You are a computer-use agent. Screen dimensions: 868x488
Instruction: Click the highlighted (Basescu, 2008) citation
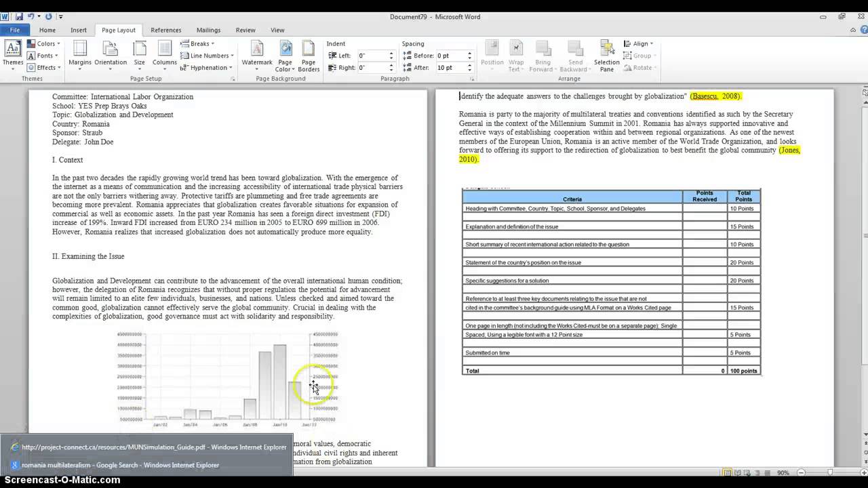coord(716,96)
